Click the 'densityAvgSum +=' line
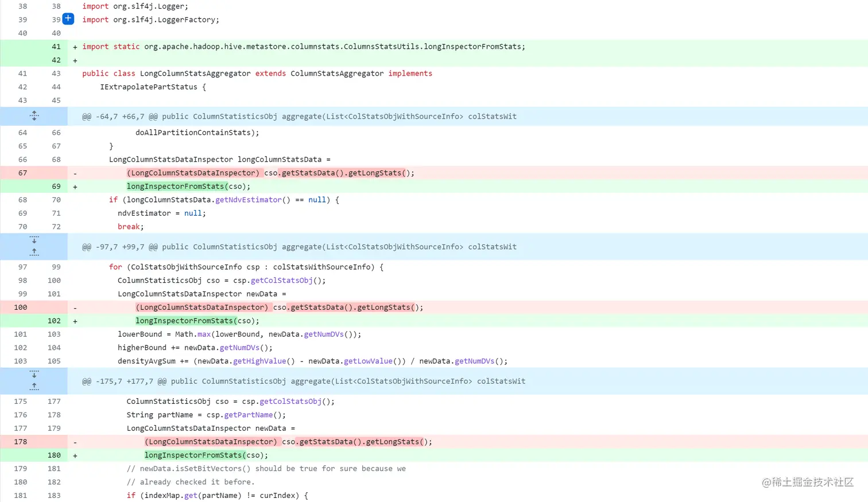The height and width of the screenshot is (502, 868). [313, 361]
